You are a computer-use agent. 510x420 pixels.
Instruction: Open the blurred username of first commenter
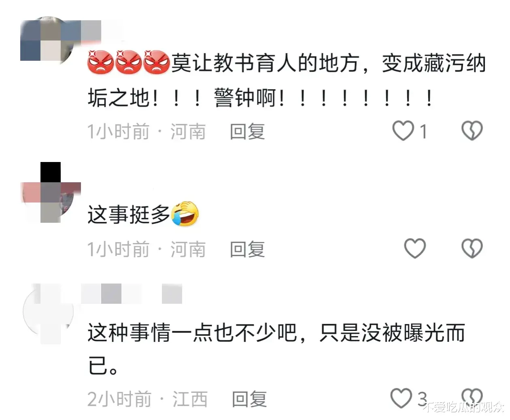pos(91,31)
